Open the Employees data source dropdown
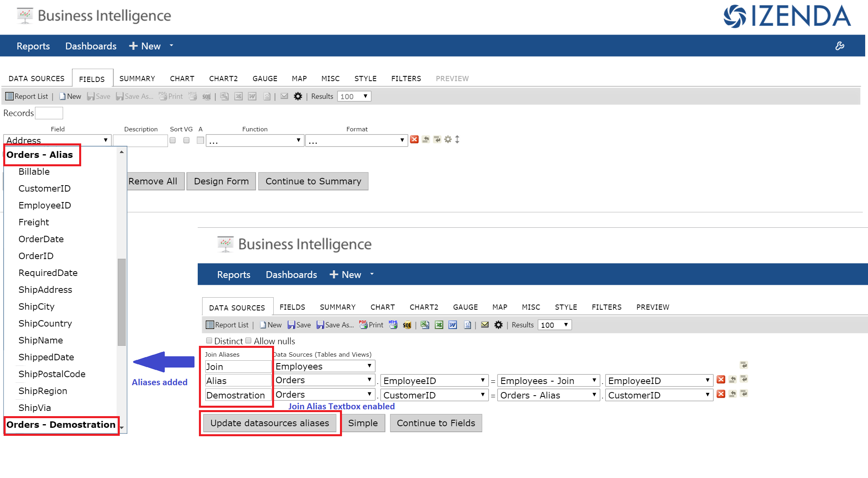This screenshot has width=868, height=478. click(324, 366)
